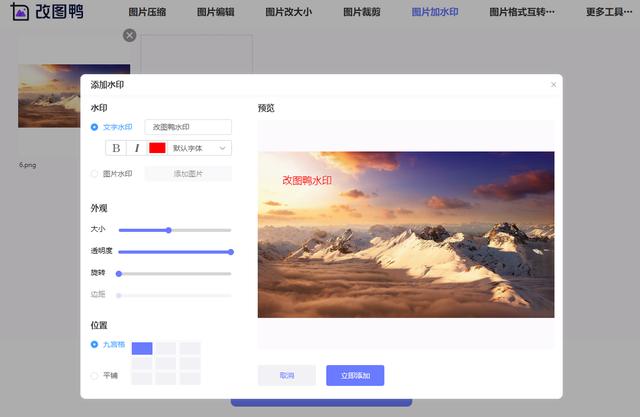The image size is (640, 417).
Task: Click the 取消 cancel button
Action: pos(287,375)
